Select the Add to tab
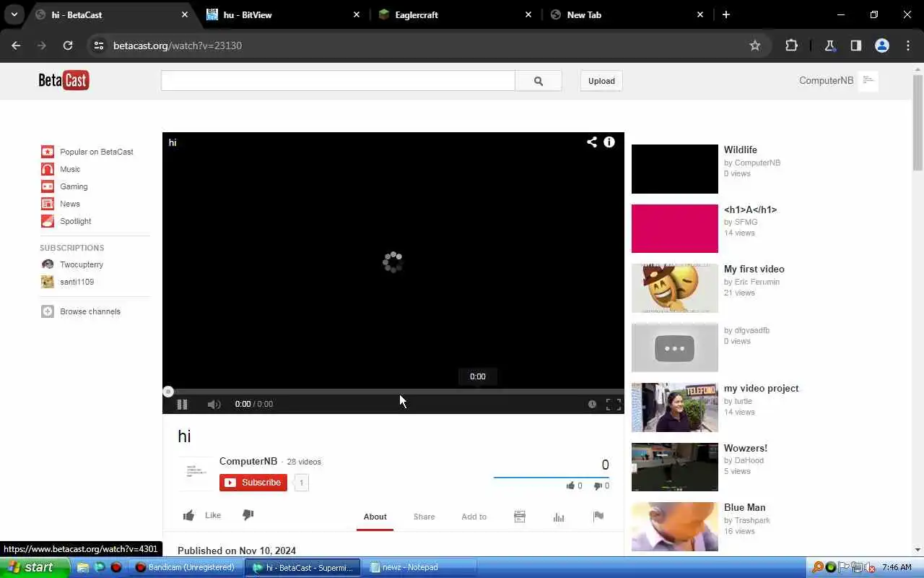This screenshot has height=578, width=924. pyautogui.click(x=474, y=517)
